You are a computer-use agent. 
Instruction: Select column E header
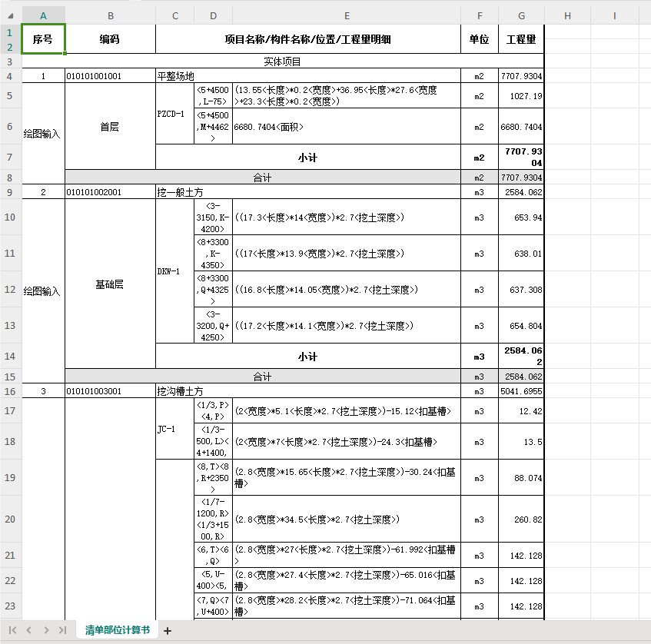click(347, 16)
